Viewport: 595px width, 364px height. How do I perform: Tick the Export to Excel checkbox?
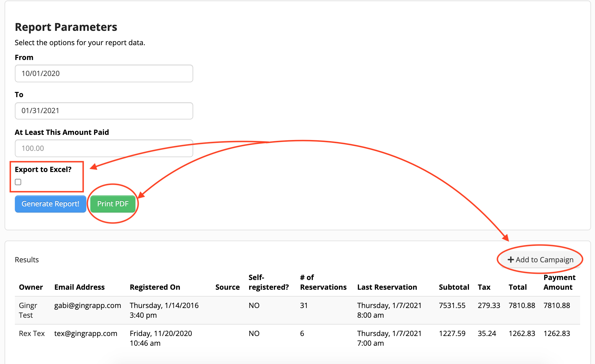pyautogui.click(x=18, y=182)
